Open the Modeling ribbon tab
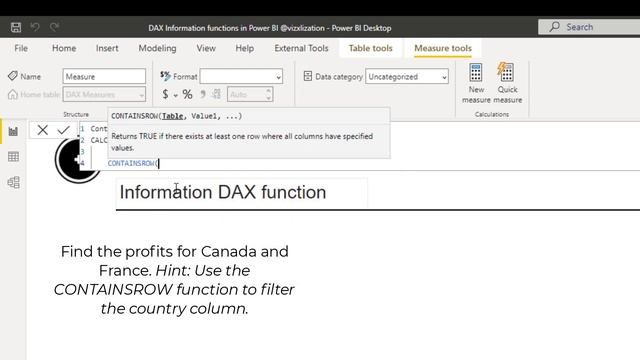640x360 pixels. click(157, 48)
